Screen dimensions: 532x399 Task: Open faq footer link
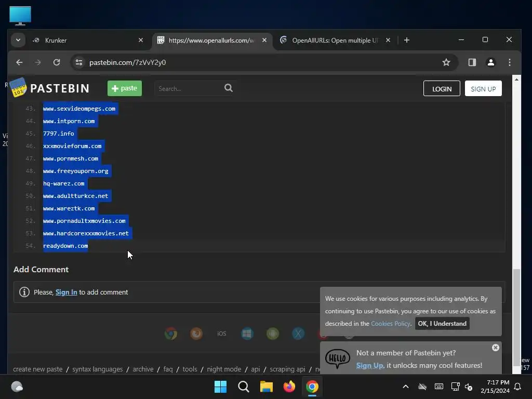168,369
